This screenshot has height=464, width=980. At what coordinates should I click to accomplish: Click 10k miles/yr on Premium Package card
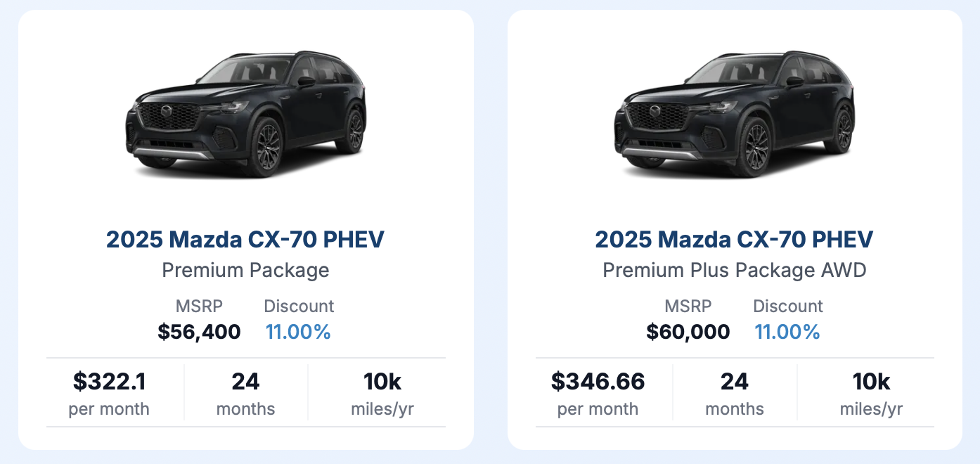382,394
